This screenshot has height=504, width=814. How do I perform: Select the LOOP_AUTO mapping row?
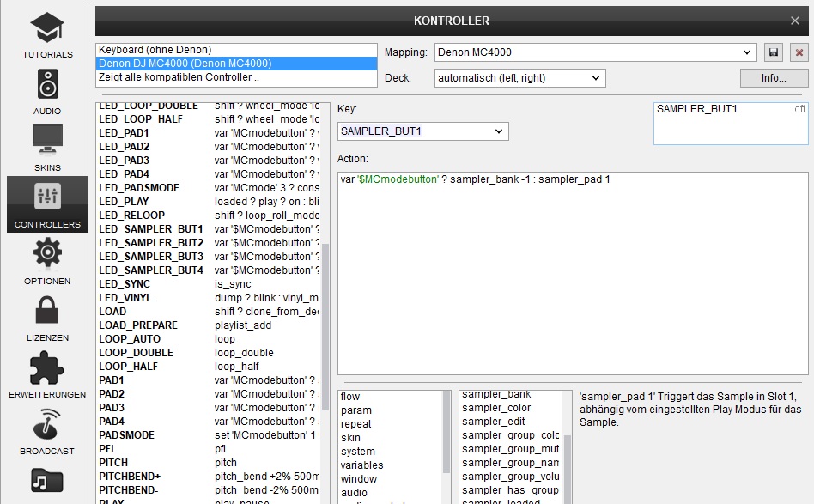[x=210, y=339]
